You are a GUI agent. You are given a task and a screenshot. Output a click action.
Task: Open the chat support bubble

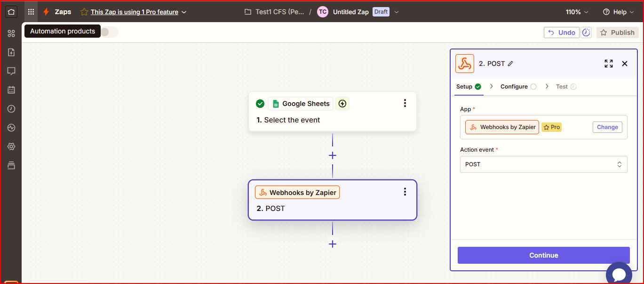[x=619, y=275]
